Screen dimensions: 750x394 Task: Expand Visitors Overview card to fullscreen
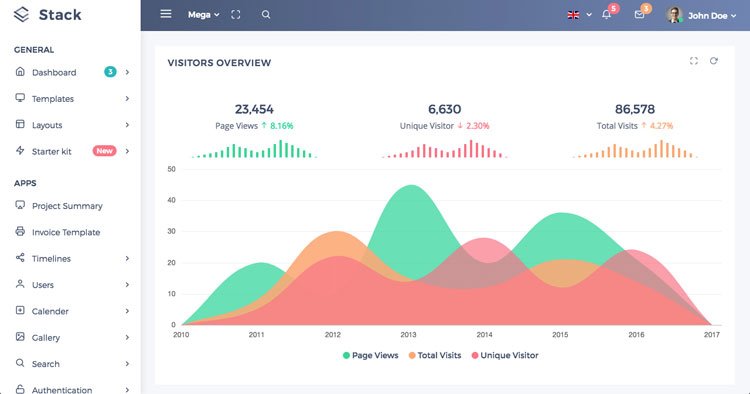pos(694,61)
